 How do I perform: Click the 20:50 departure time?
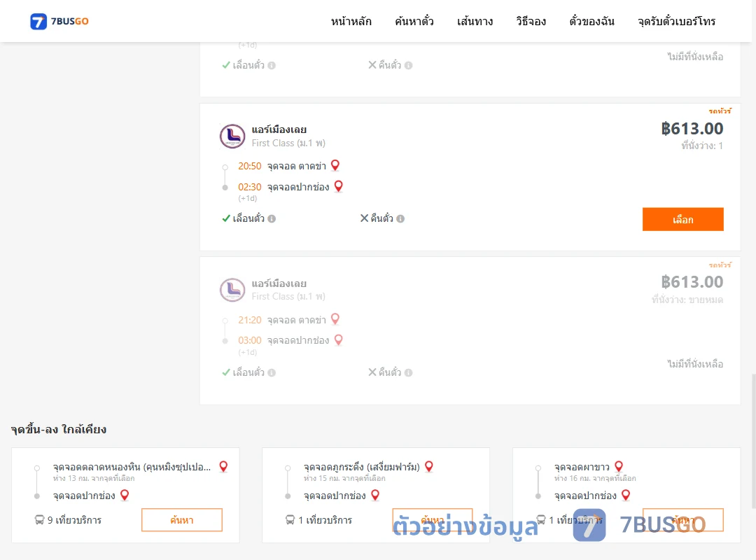(250, 166)
